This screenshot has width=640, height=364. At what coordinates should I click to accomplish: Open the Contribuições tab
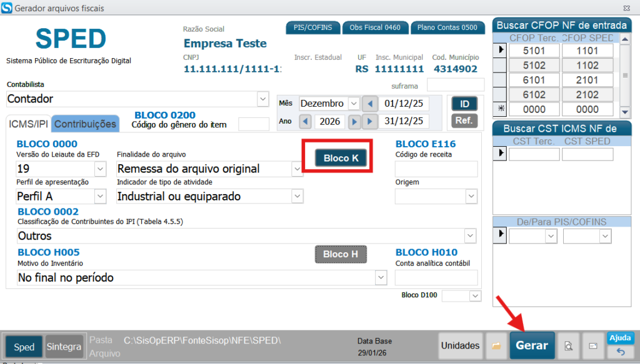coord(85,124)
